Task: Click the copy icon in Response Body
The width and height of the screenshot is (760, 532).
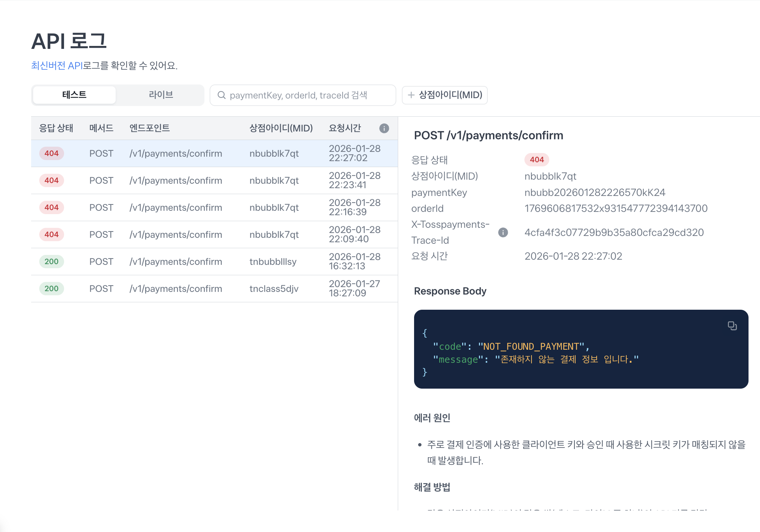Action: click(x=732, y=326)
